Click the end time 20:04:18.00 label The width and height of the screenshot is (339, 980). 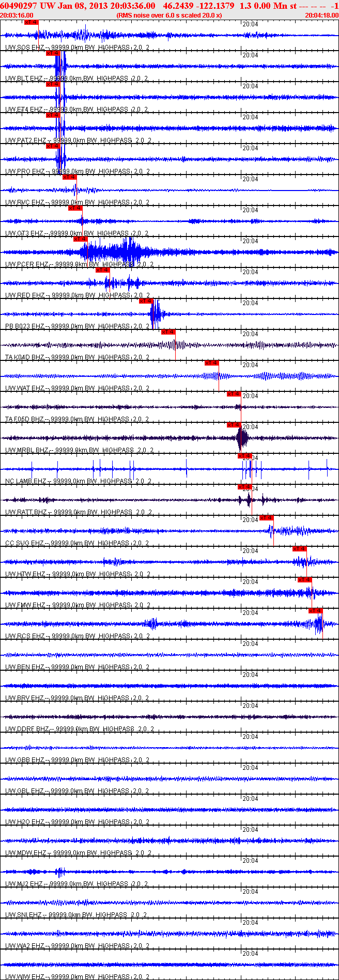[x=322, y=15]
